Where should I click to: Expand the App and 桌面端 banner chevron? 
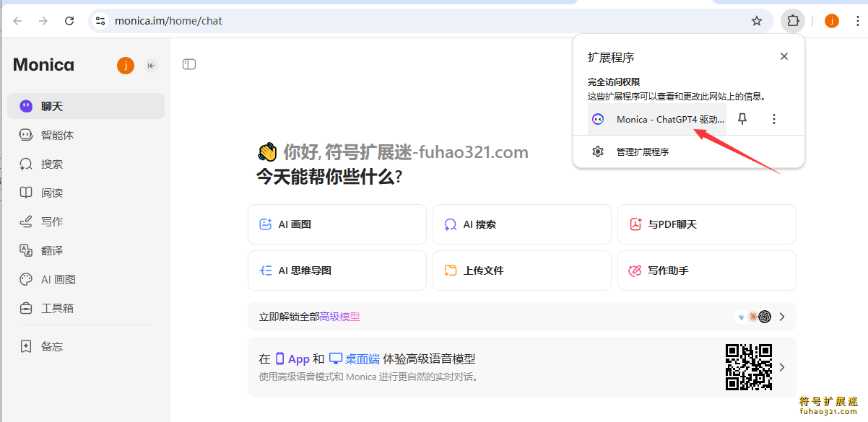click(782, 367)
